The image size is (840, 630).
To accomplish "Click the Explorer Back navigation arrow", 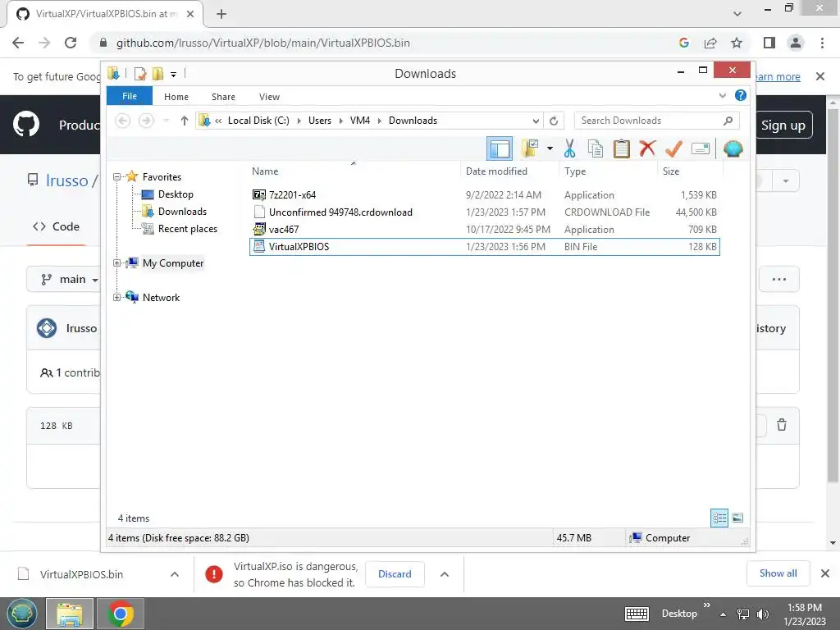I will pos(123,121).
